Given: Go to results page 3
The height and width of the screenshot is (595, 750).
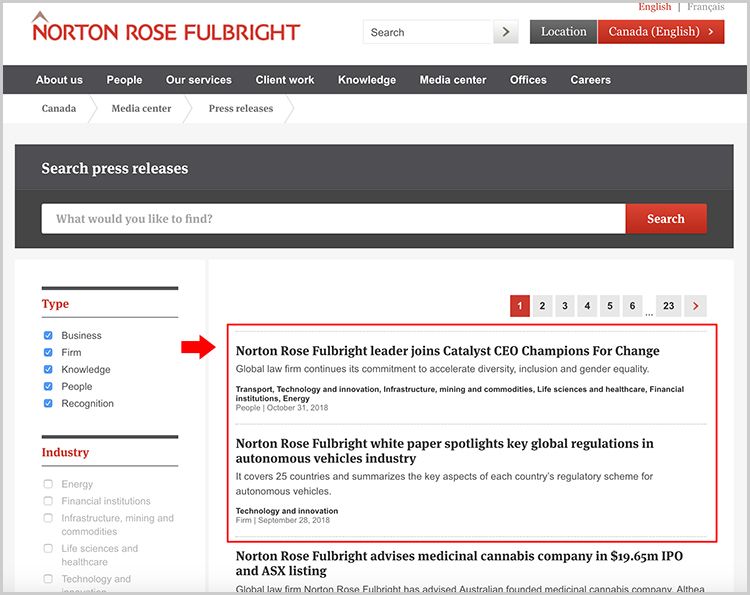Looking at the screenshot, I should point(564,306).
